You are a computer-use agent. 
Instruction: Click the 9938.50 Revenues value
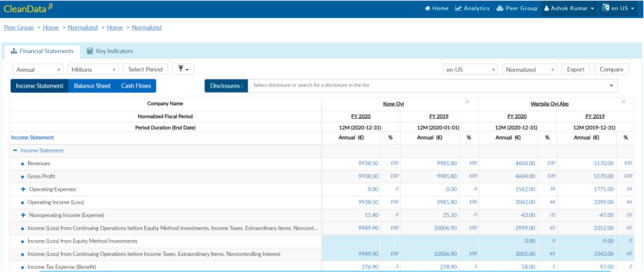click(x=367, y=163)
